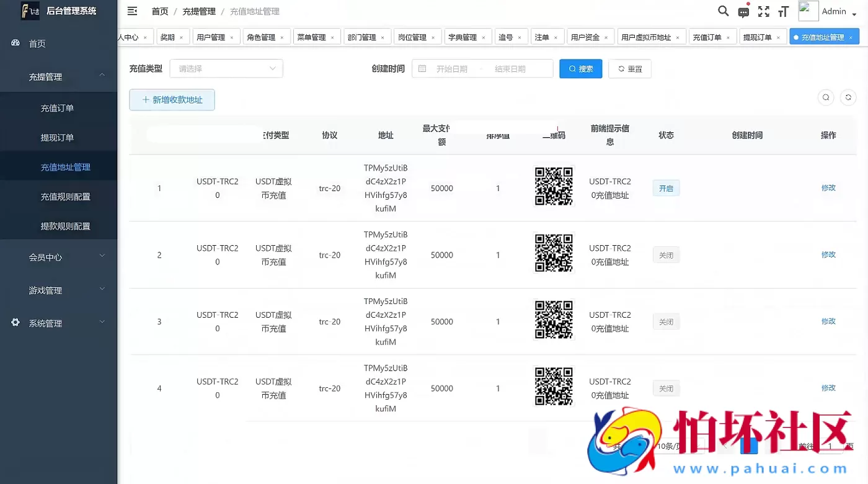Viewport: 868px width, 484px height.
Task: Enable the 关闭 status toggle in row 2
Action: coord(665,254)
